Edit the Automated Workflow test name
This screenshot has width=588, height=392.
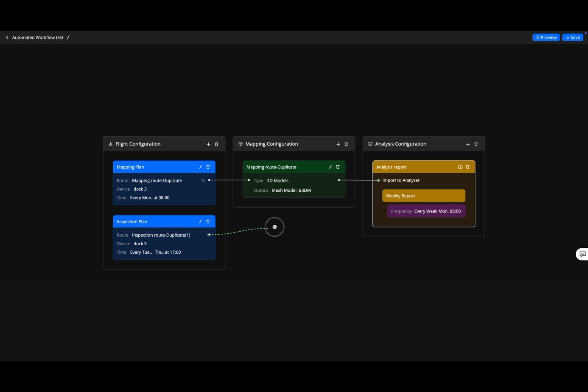pyautogui.click(x=68, y=37)
